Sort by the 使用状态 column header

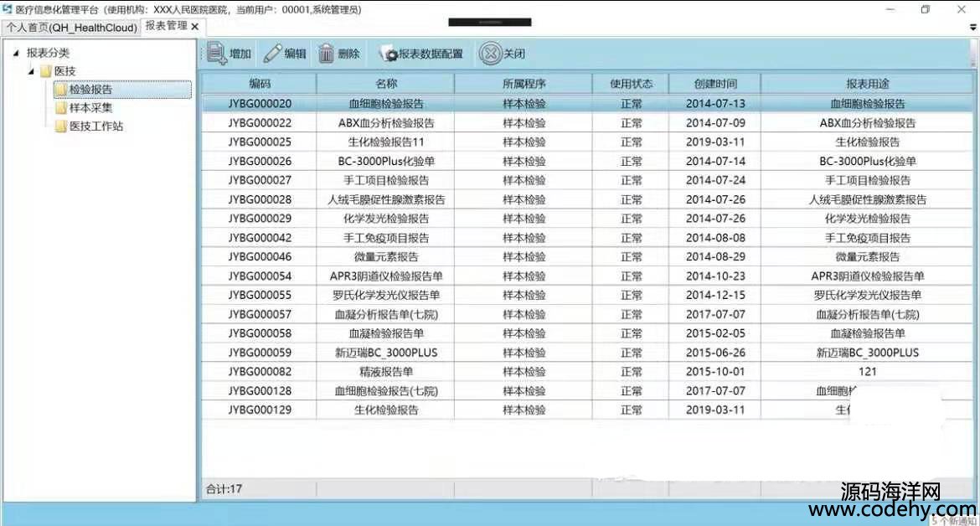pos(631,83)
